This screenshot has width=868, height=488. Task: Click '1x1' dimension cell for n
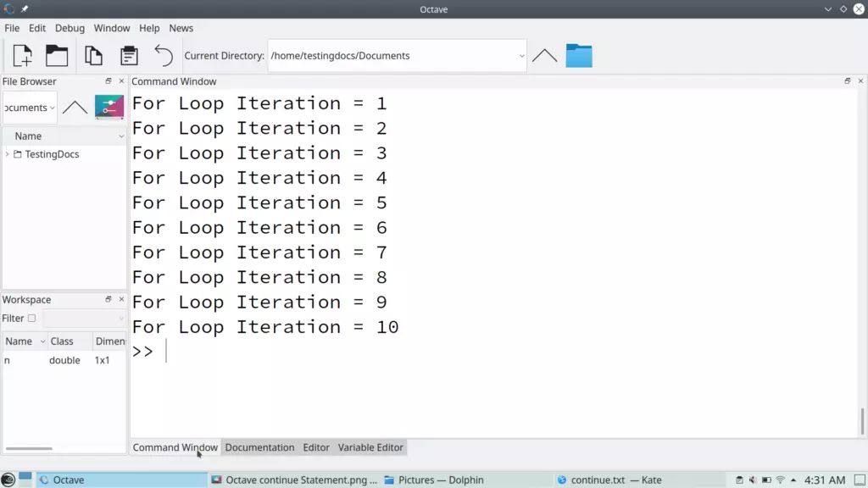[x=103, y=360]
